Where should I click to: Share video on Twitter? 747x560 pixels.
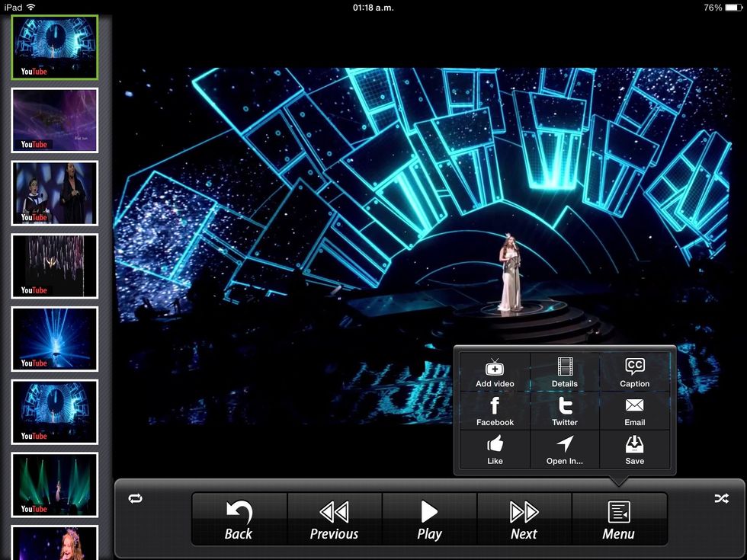coord(564,411)
